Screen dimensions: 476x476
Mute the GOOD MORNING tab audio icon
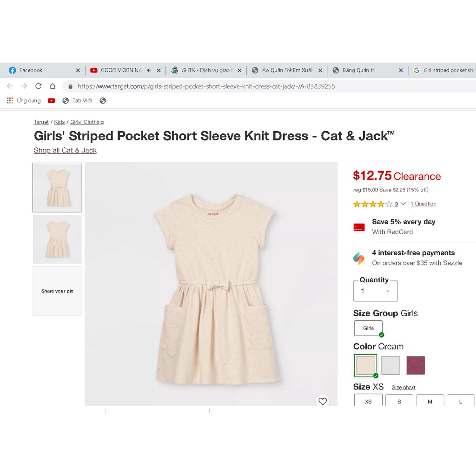(149, 71)
